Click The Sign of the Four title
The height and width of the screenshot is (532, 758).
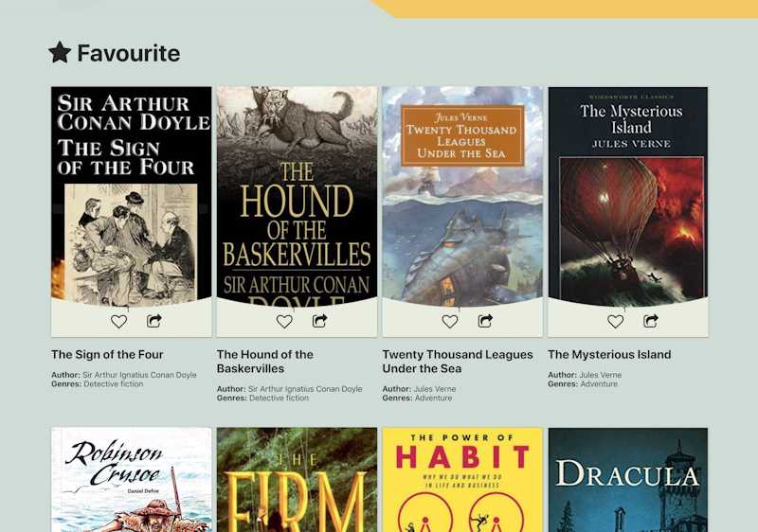[107, 355]
